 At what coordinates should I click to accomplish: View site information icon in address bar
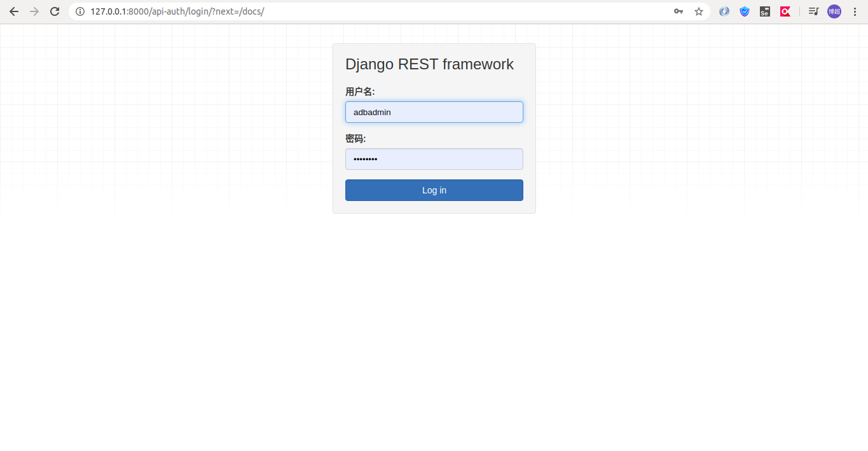[79, 11]
